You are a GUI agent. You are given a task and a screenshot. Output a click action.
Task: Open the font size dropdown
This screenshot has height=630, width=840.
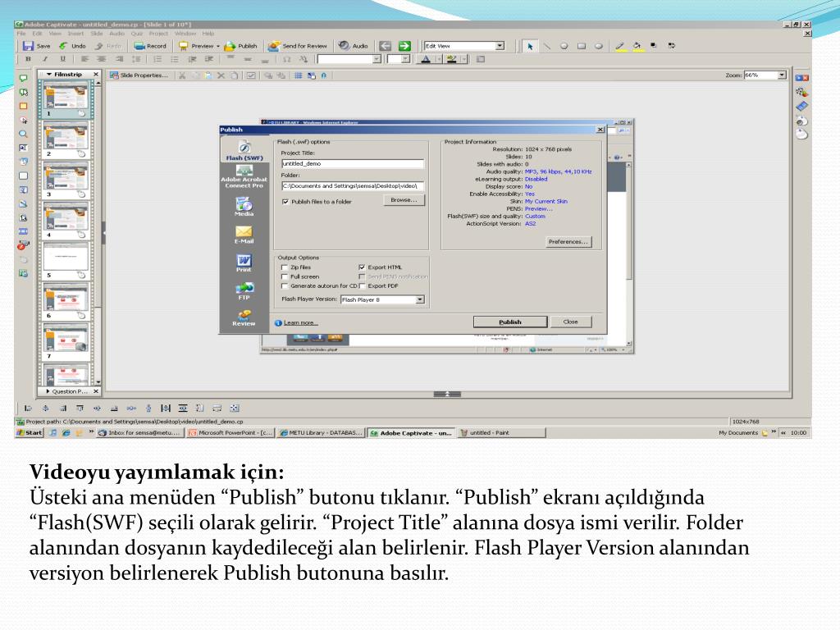pyautogui.click(x=405, y=59)
